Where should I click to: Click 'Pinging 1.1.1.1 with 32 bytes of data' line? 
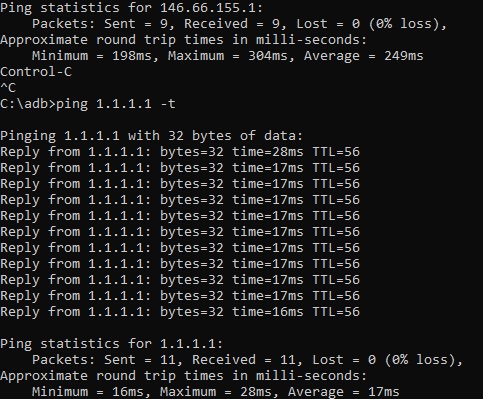(x=152, y=136)
